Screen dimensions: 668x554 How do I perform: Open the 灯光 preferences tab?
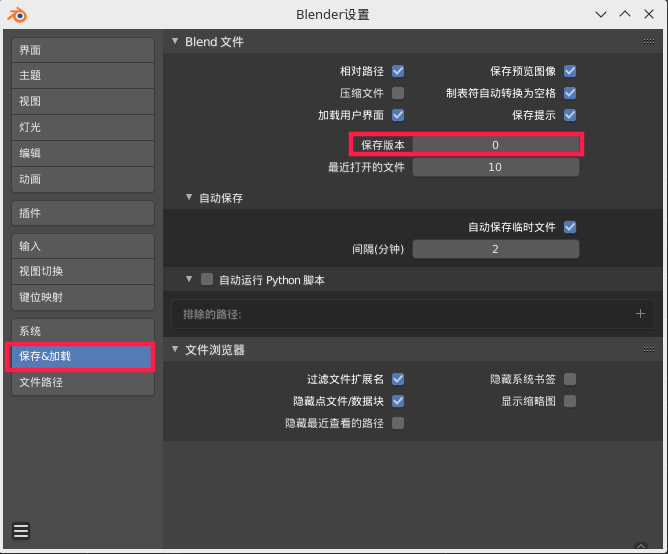point(83,127)
